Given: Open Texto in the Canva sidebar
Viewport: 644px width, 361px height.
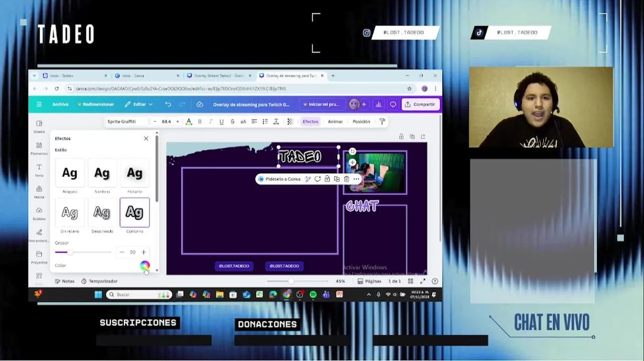Looking at the screenshot, I should 39,170.
